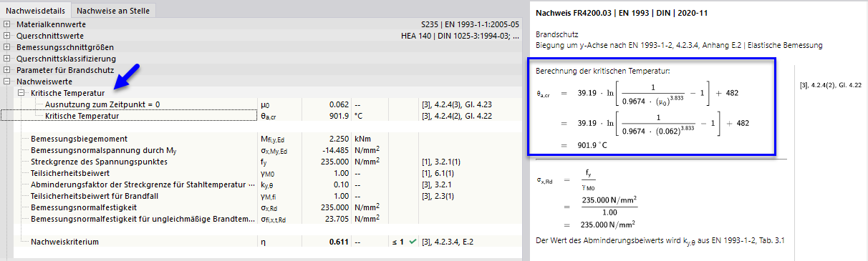Viewport: 868px width, 261px height.
Task: Click the Biegung um y-Achse description line
Action: [x=679, y=45]
